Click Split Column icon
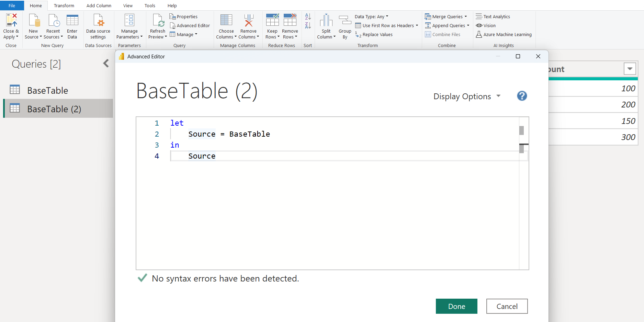This screenshot has height=322, width=644. [x=326, y=21]
